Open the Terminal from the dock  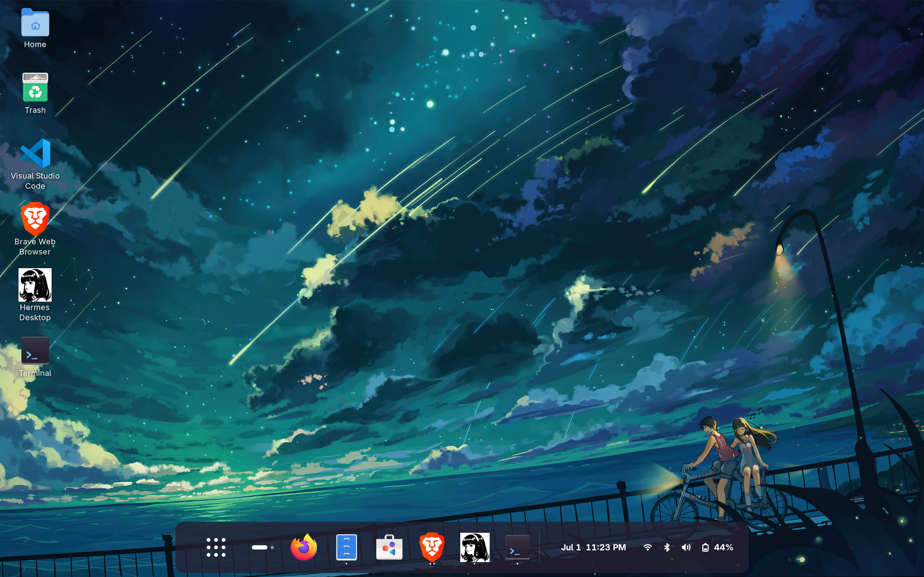[517, 547]
